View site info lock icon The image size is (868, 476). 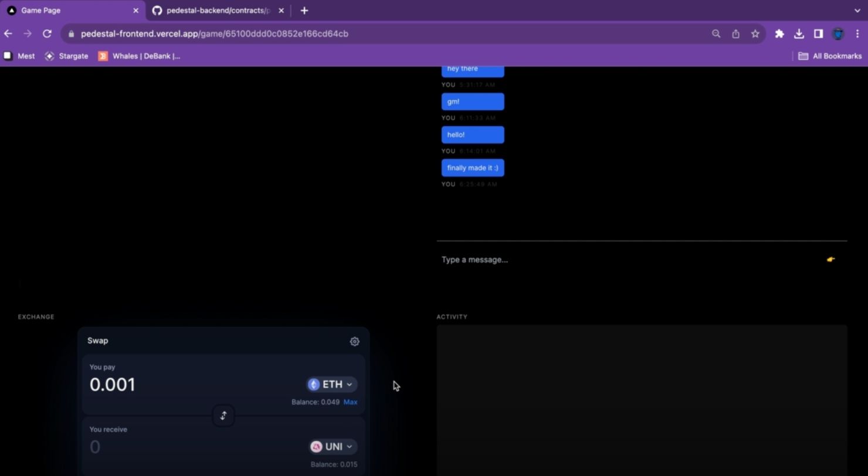pyautogui.click(x=71, y=34)
